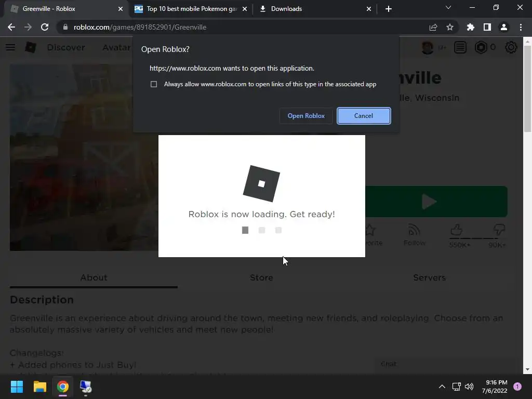Reload the Greenville page
Screen dimensions: 532x399
tap(45, 27)
